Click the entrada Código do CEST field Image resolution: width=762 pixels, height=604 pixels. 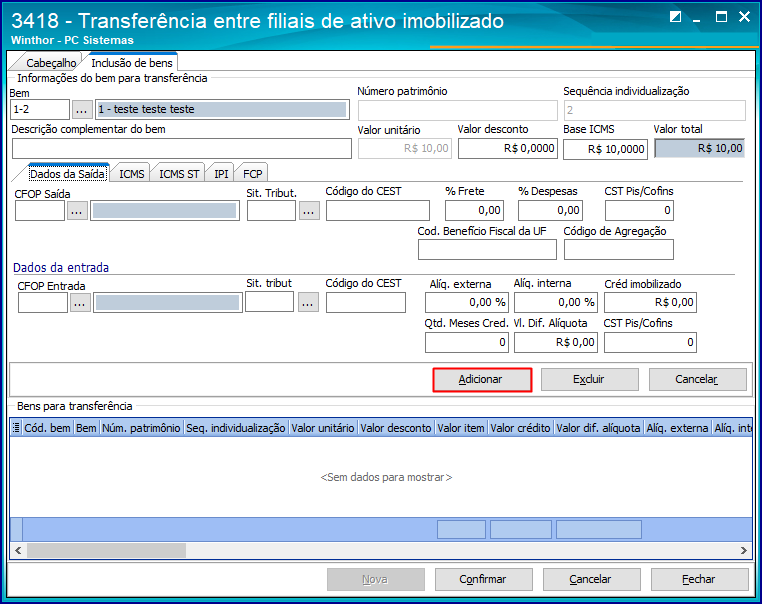365,303
